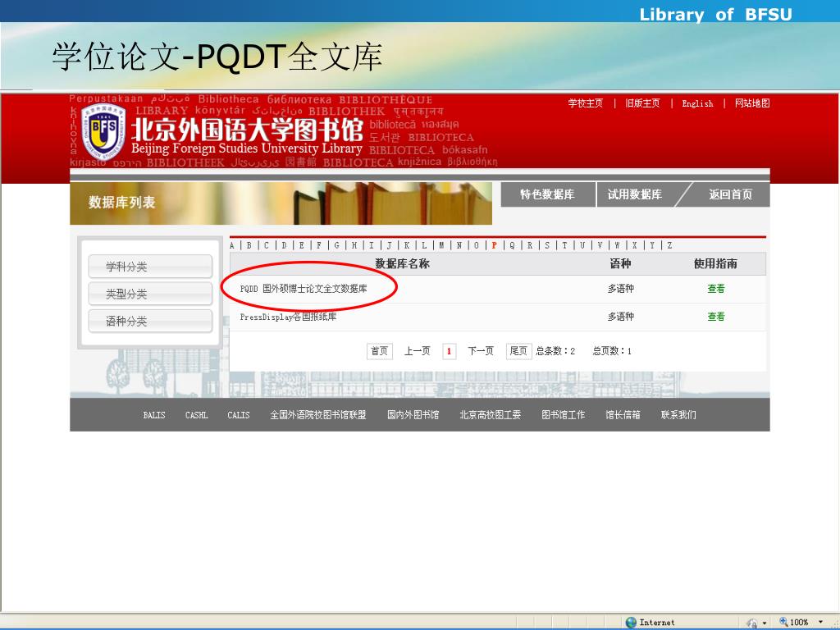This screenshot has height=630, width=840.
Task: Filter databases by letter Z
Action: coord(669,245)
